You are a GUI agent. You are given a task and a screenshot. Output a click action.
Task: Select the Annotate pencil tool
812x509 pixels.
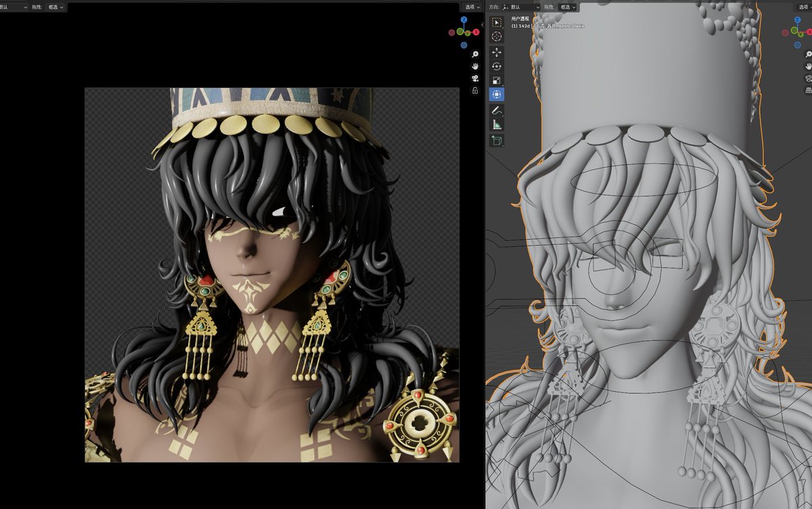(x=497, y=110)
